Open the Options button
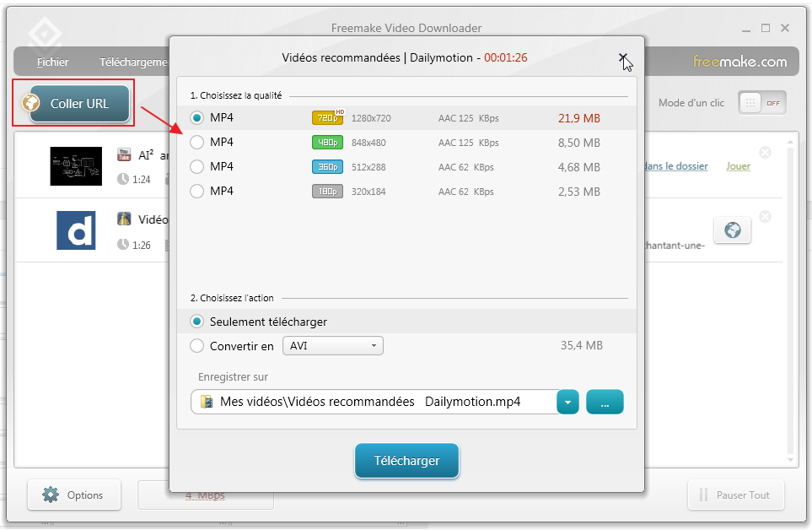Viewport: 812px width, 530px height. [74, 495]
